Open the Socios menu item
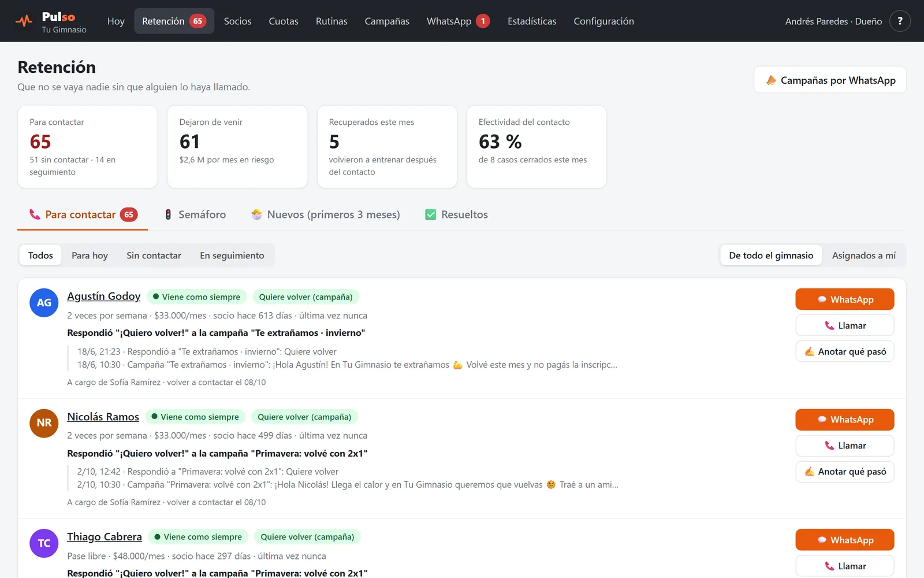Screen dimensions: 924x578 click(x=237, y=21)
